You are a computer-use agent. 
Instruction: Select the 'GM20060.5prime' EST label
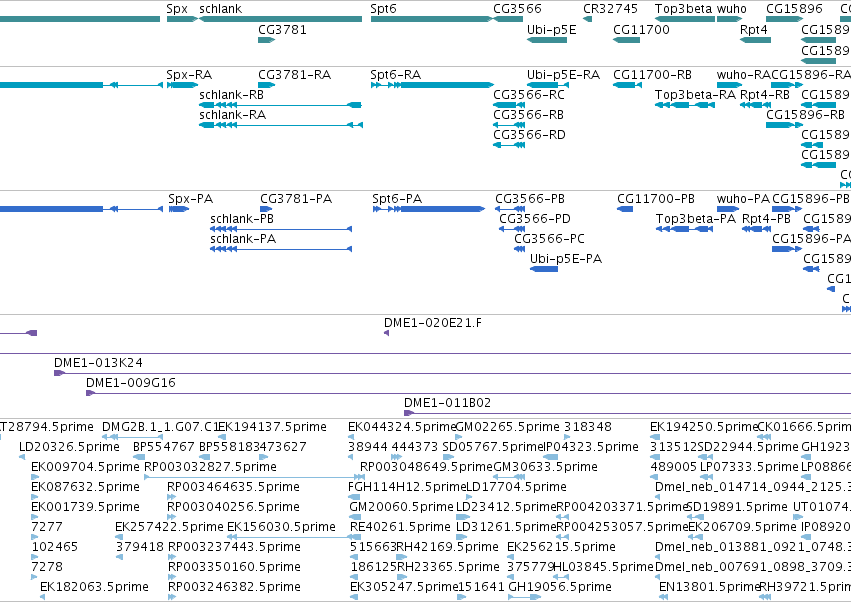pos(401,507)
